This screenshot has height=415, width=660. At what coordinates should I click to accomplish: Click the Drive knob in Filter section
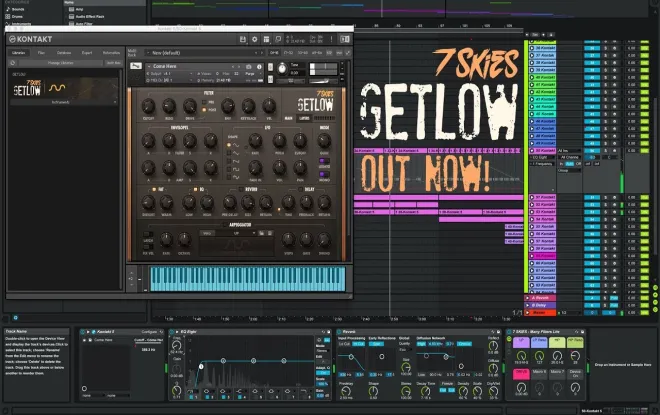189,106
